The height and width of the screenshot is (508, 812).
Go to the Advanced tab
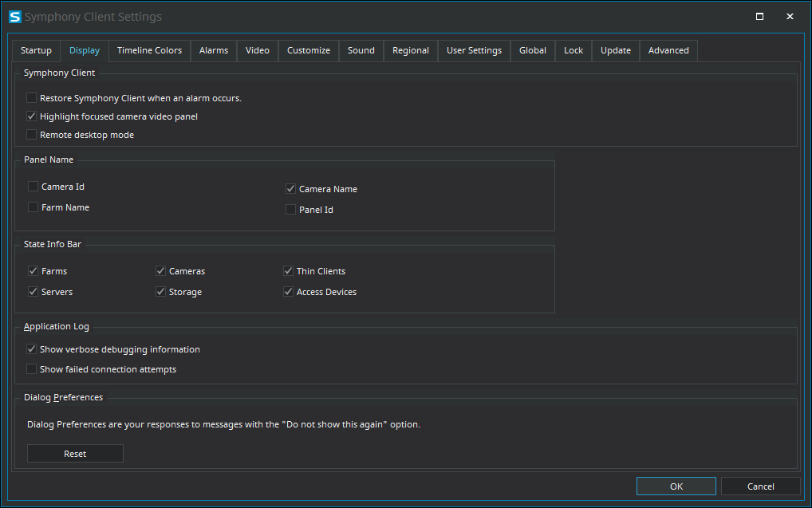668,50
